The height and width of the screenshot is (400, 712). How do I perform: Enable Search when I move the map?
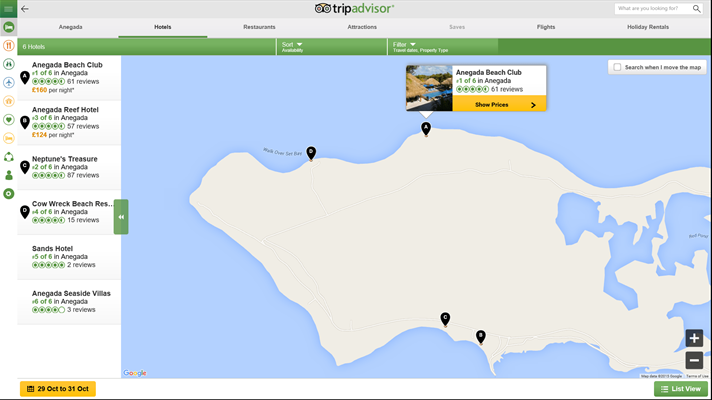pyautogui.click(x=617, y=67)
